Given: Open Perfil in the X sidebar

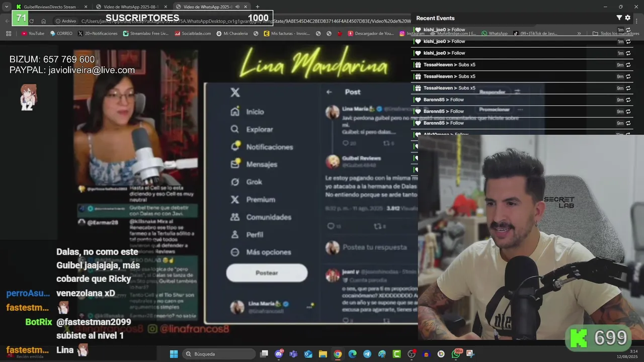Looking at the screenshot, I should [x=247, y=235].
